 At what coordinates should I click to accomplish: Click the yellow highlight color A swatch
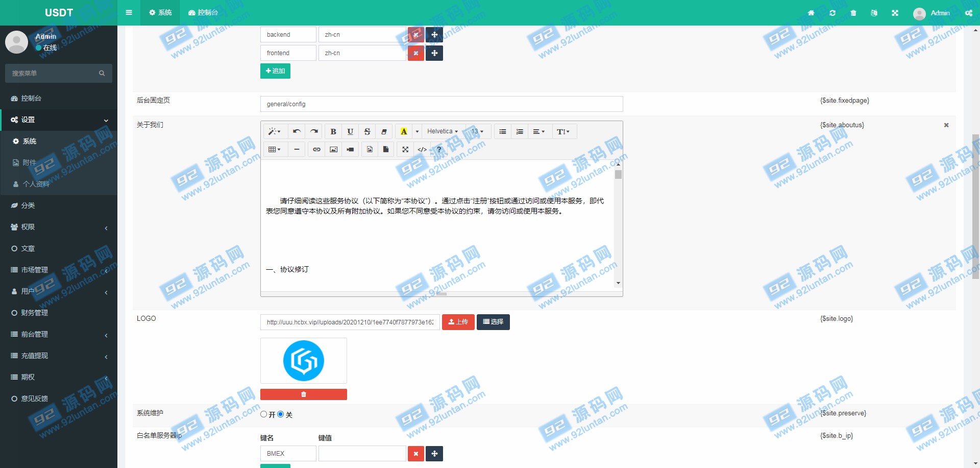pyautogui.click(x=404, y=132)
